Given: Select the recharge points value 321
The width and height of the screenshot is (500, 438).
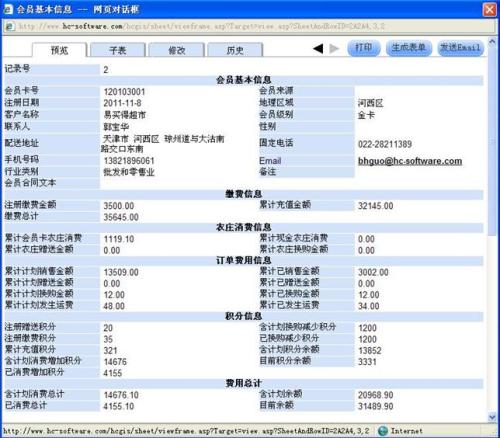Looking at the screenshot, I should coord(110,351).
